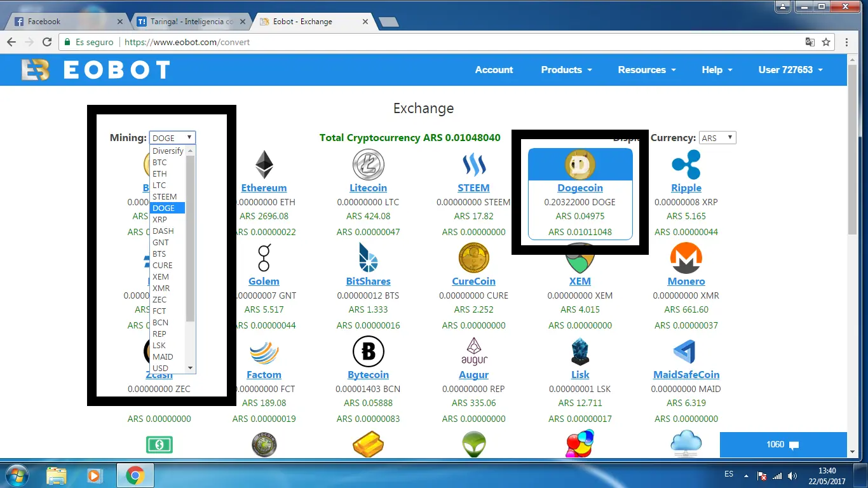Image resolution: width=868 pixels, height=488 pixels.
Task: Pick XRP from the Mining list
Action: (x=168, y=220)
